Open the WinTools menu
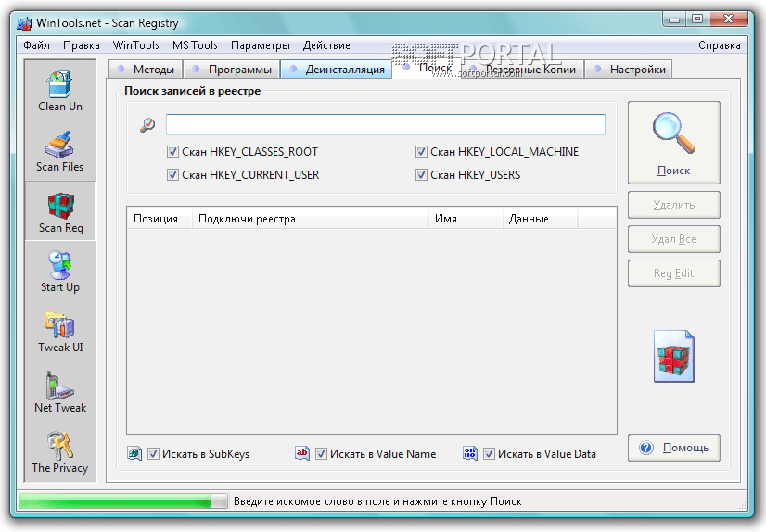This screenshot has height=532, width=766. click(x=135, y=45)
